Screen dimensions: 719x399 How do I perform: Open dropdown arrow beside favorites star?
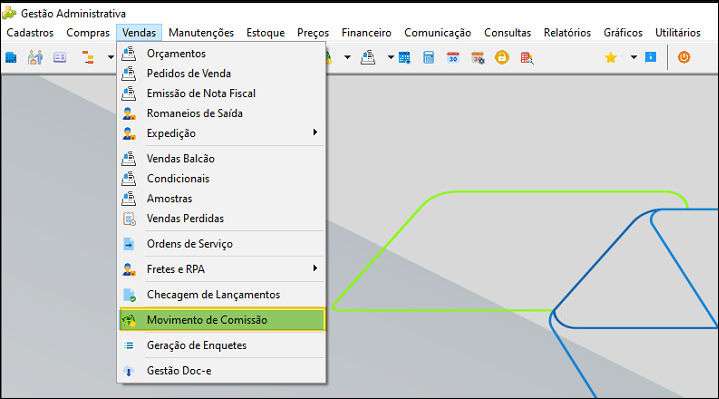633,58
